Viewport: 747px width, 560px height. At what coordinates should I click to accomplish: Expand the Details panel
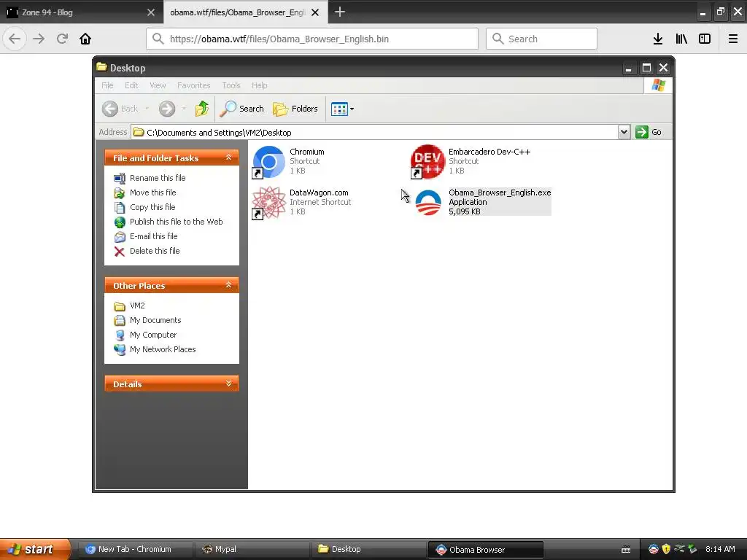click(228, 384)
